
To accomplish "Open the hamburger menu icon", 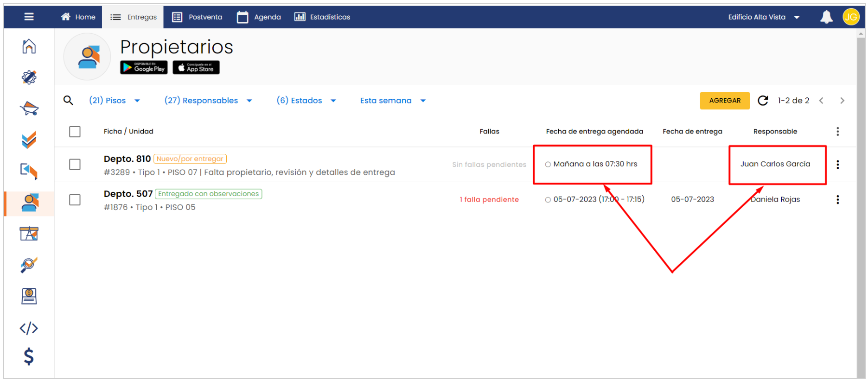I will [29, 17].
